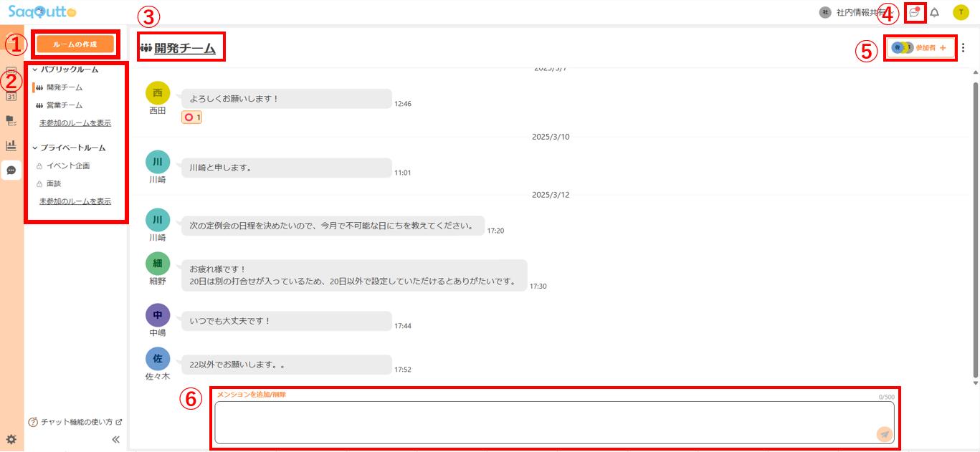Collapse room list with double chevron
Image resolution: width=980 pixels, height=452 pixels.
click(x=116, y=440)
